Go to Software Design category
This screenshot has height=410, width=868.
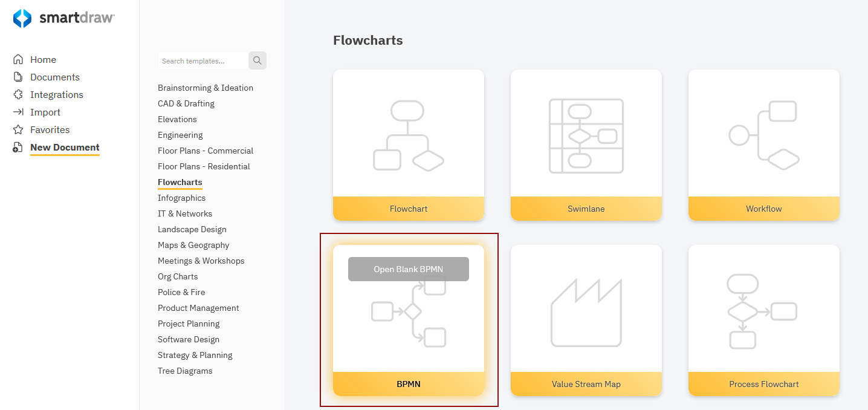click(x=189, y=339)
